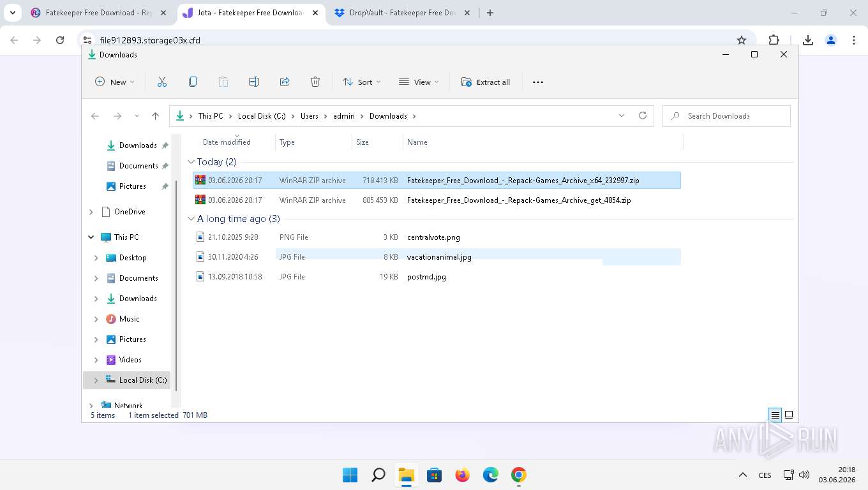Switch to Jota Fatekeeper tab

tap(250, 13)
